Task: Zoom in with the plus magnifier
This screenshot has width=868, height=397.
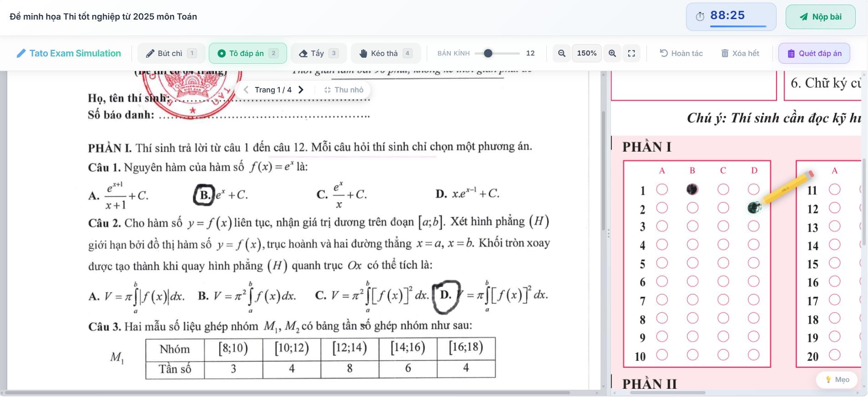Action: pos(612,53)
